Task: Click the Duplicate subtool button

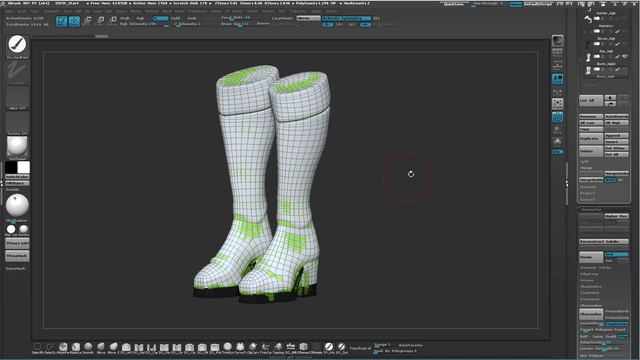Action: coord(591,139)
